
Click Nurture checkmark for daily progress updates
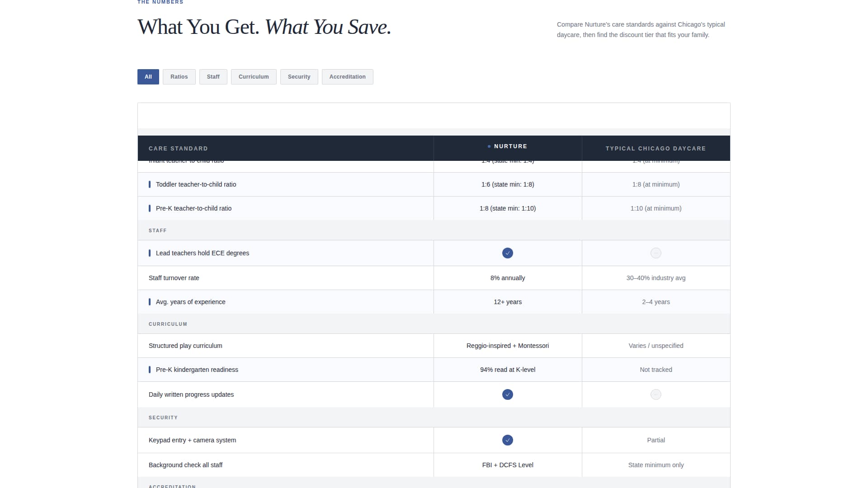[x=508, y=394]
